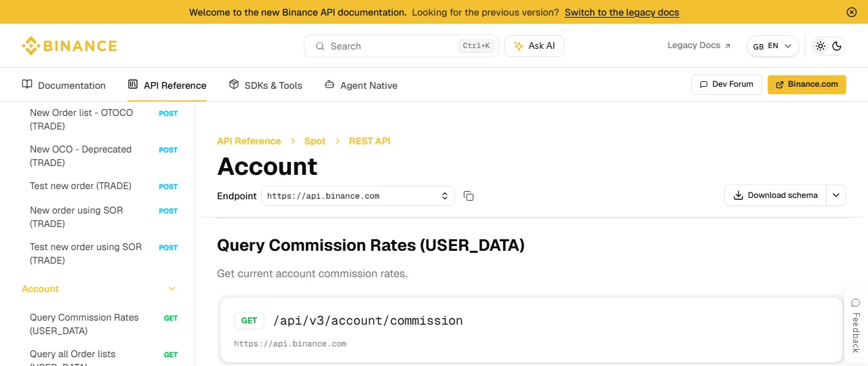Open New Order list - OTOCO (TRADE)
The image size is (868, 366).
104,119
